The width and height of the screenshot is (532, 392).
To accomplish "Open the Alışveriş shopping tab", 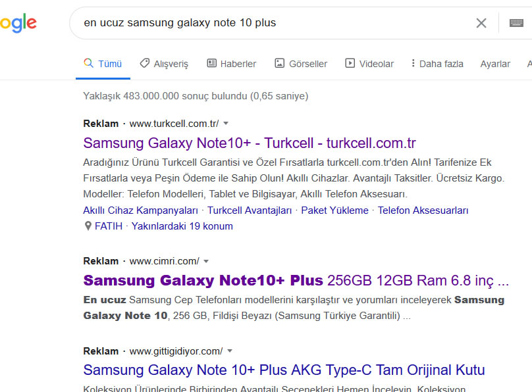I will point(164,64).
